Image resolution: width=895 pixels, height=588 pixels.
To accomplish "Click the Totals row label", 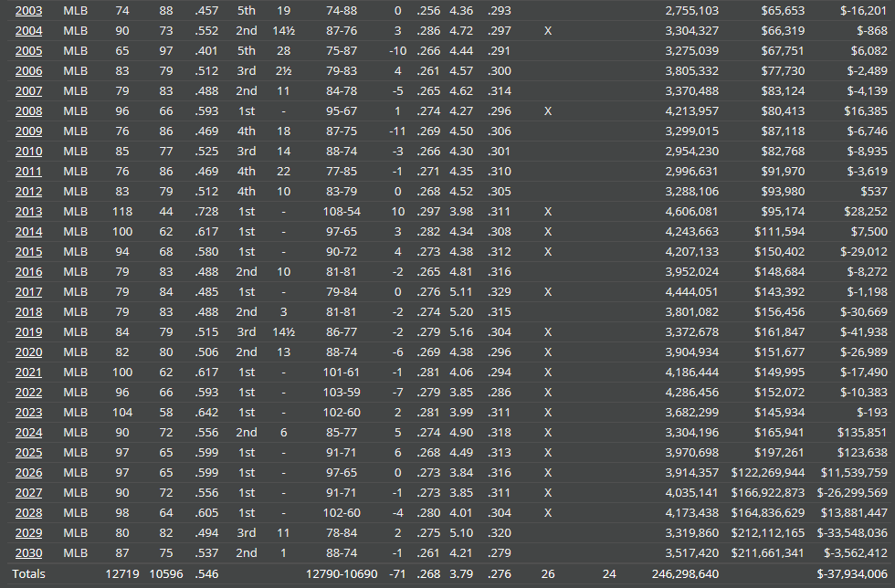I will coord(28,573).
